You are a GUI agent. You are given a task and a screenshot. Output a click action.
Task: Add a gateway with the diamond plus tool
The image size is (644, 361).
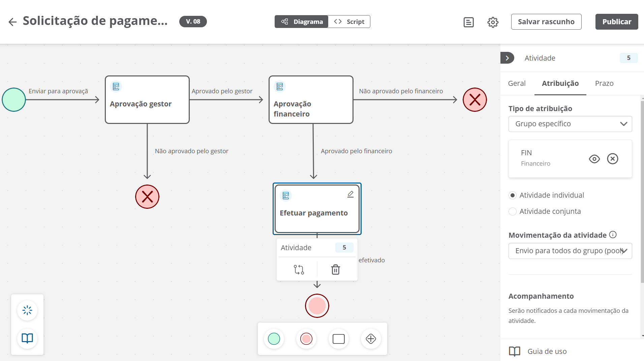pos(371,339)
